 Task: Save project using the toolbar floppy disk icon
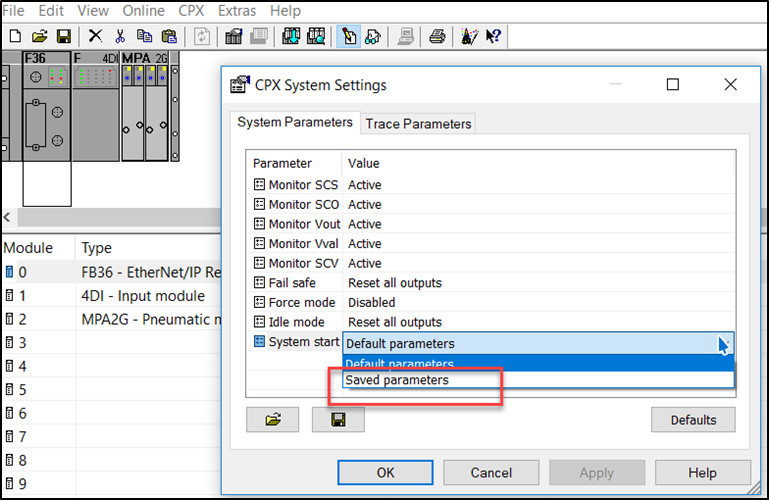(x=64, y=36)
